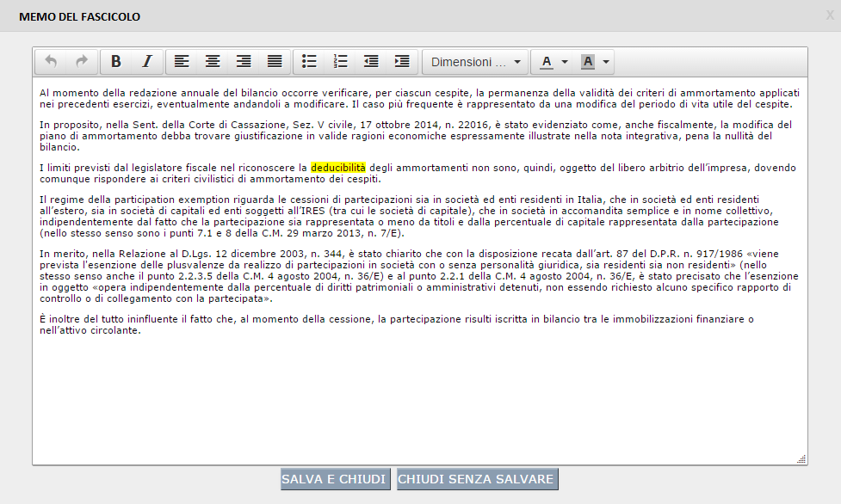Expand the background color dropdown arrow

[x=606, y=62]
